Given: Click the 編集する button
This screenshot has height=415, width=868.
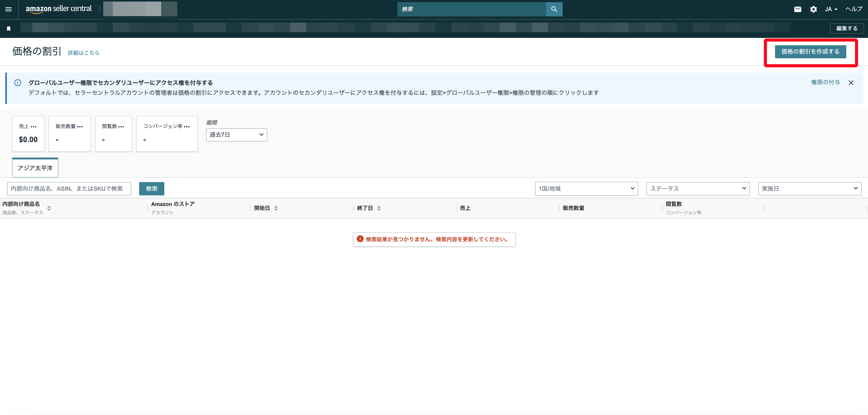Looking at the screenshot, I should coord(847,29).
